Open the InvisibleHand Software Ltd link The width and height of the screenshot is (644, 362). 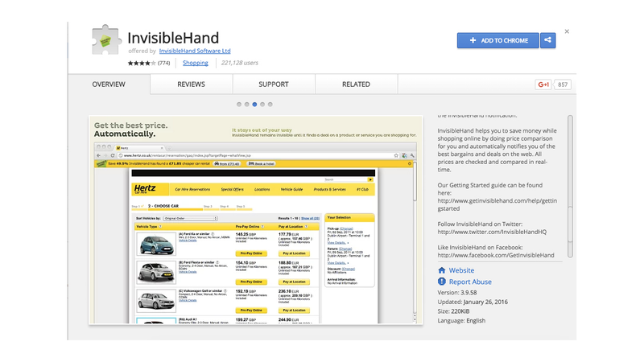(x=195, y=51)
